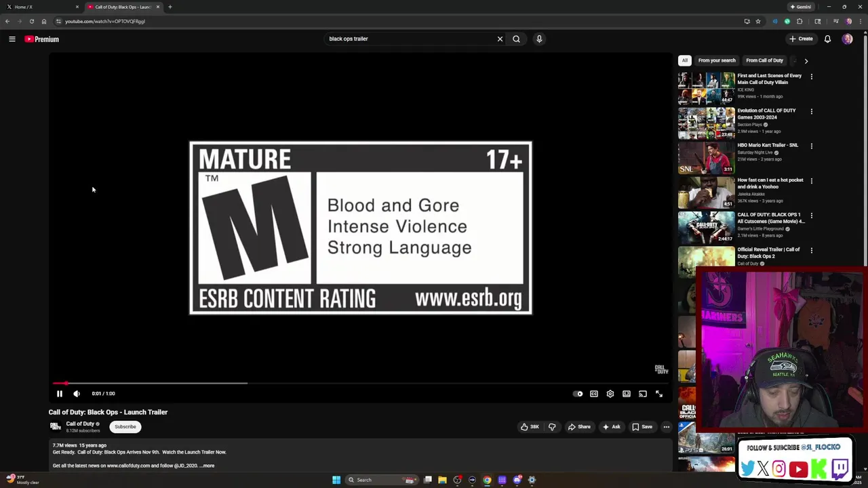Mute the video volume
Screen dimensions: 868x488
pyautogui.click(x=77, y=394)
